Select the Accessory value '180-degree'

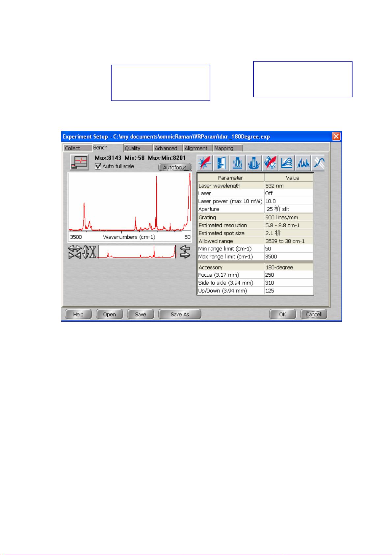289,267
